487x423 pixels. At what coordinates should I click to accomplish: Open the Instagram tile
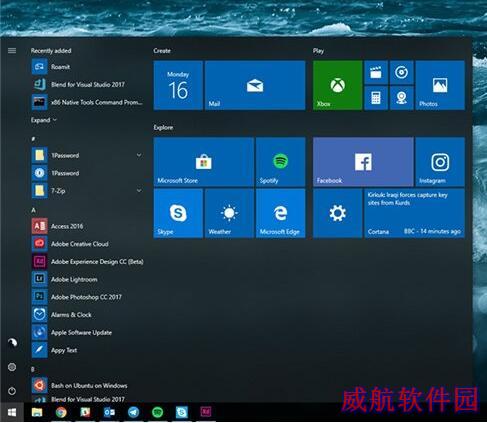440,162
